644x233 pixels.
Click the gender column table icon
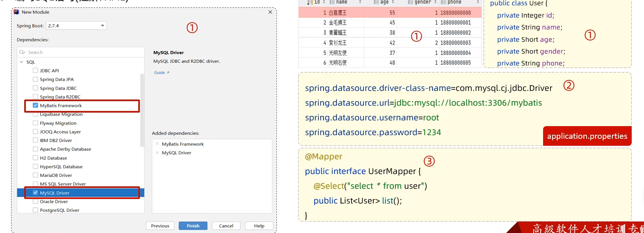pyautogui.click(x=410, y=2)
